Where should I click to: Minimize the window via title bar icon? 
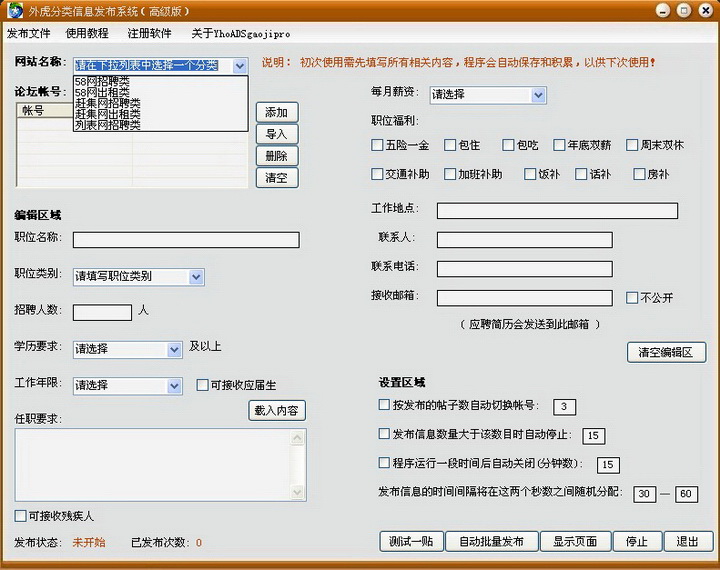[663, 11]
